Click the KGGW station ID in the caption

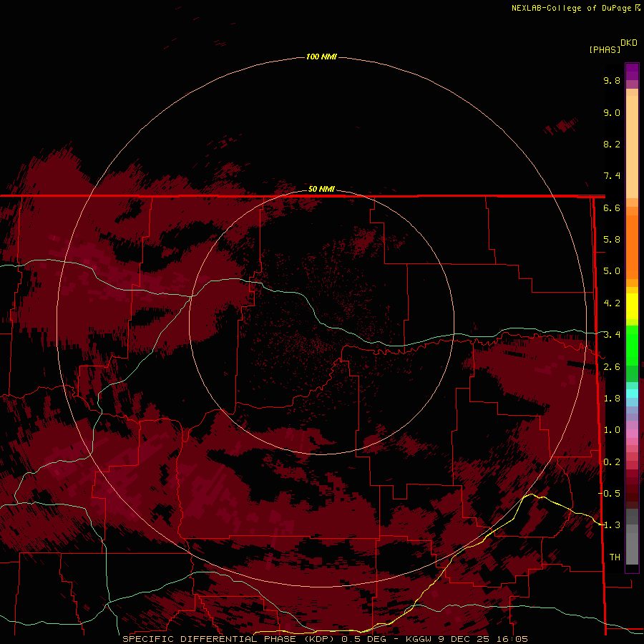pos(419,639)
